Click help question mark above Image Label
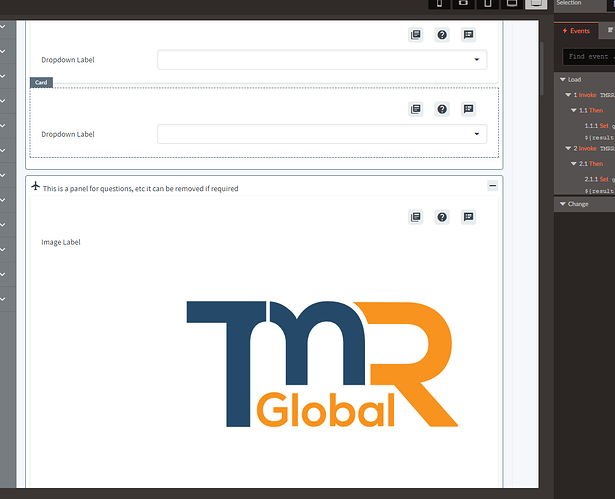Screen dimensions: 615x499 point(442,217)
